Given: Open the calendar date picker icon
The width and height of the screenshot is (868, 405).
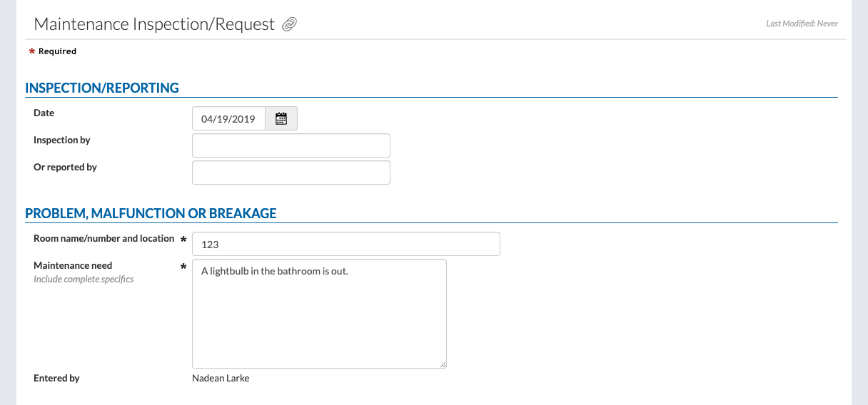Looking at the screenshot, I should click(x=281, y=119).
